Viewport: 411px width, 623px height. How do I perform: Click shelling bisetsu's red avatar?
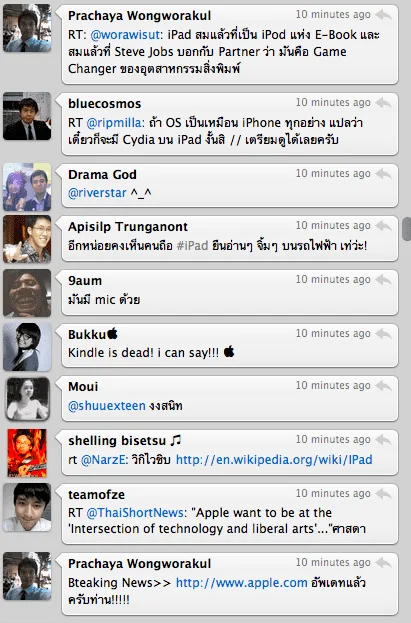click(x=27, y=453)
